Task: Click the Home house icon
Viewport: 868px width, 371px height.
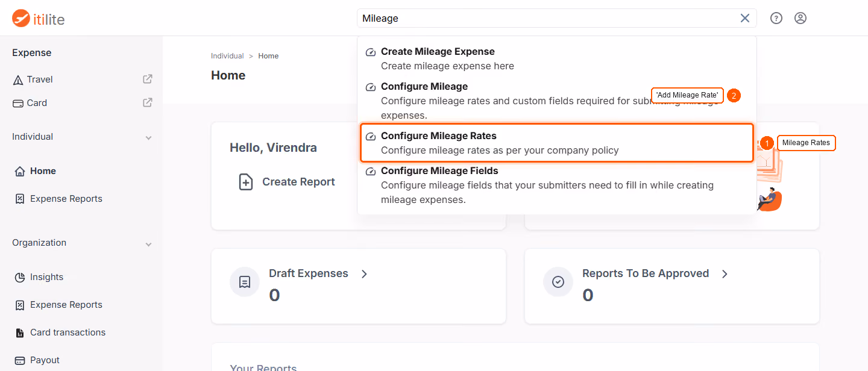Action: (x=19, y=171)
